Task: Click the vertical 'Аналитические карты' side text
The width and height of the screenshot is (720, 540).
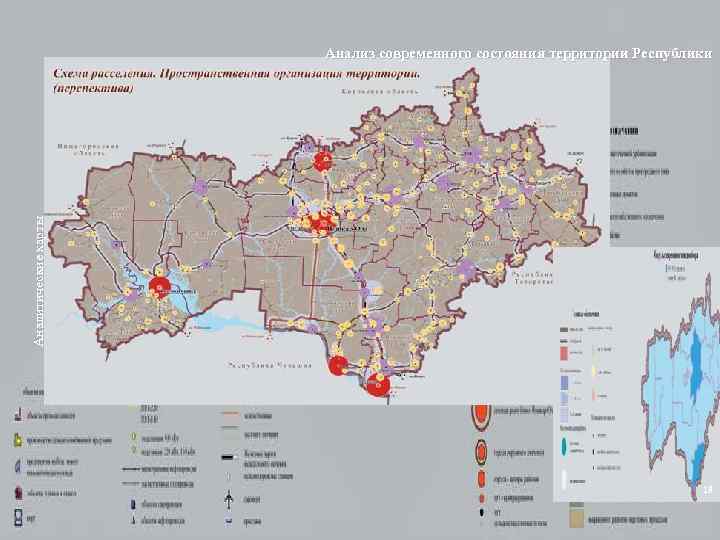Action: click(39, 280)
